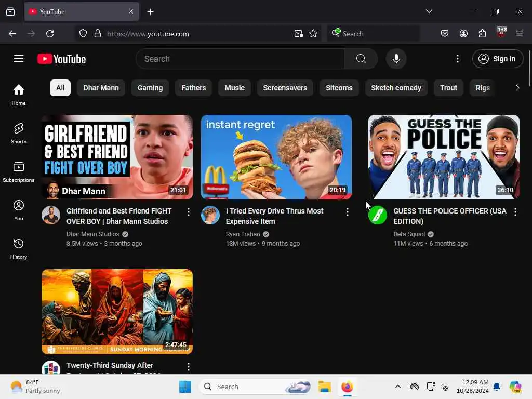Select the Music filter chip

pos(234,88)
